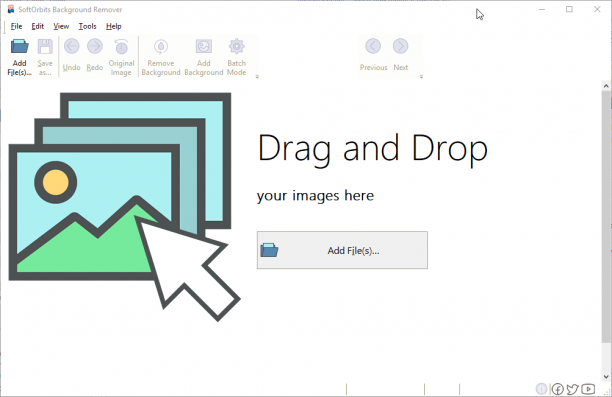Expand the navigation toolbar overflow arrow
The width and height of the screenshot is (612, 397).
click(421, 77)
